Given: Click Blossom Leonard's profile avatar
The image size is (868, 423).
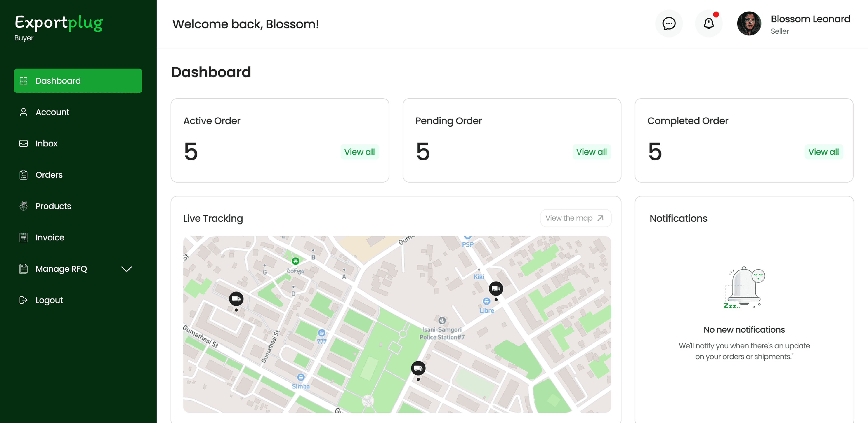Looking at the screenshot, I should click(x=749, y=23).
